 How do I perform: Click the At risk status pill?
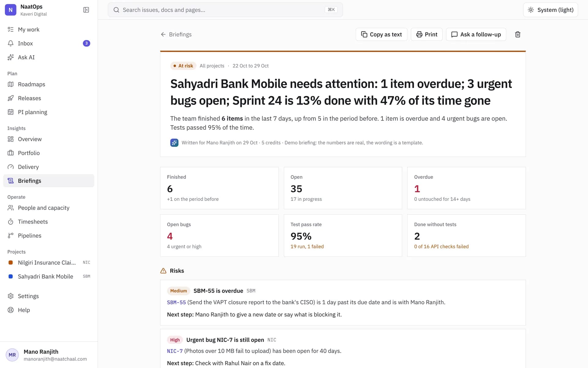183,66
